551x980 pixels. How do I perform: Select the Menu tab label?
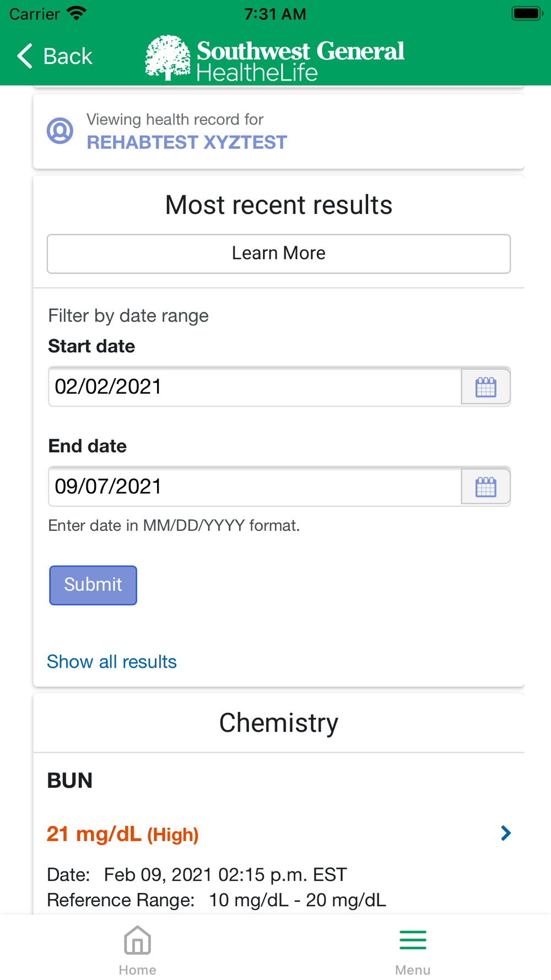point(413,970)
